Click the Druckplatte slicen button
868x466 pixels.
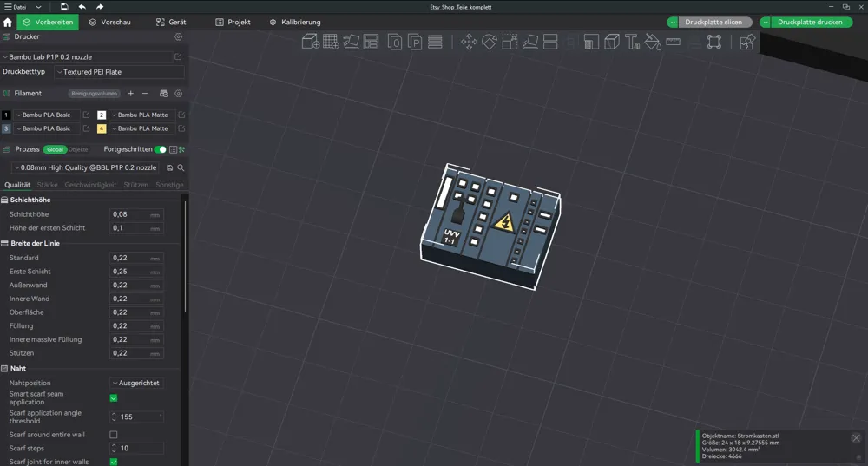(x=713, y=23)
